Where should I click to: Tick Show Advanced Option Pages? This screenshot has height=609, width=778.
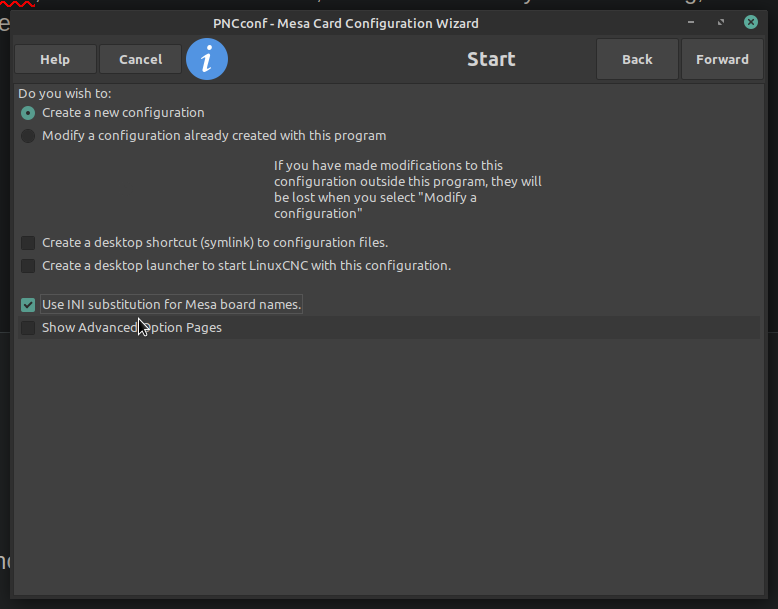[28, 328]
